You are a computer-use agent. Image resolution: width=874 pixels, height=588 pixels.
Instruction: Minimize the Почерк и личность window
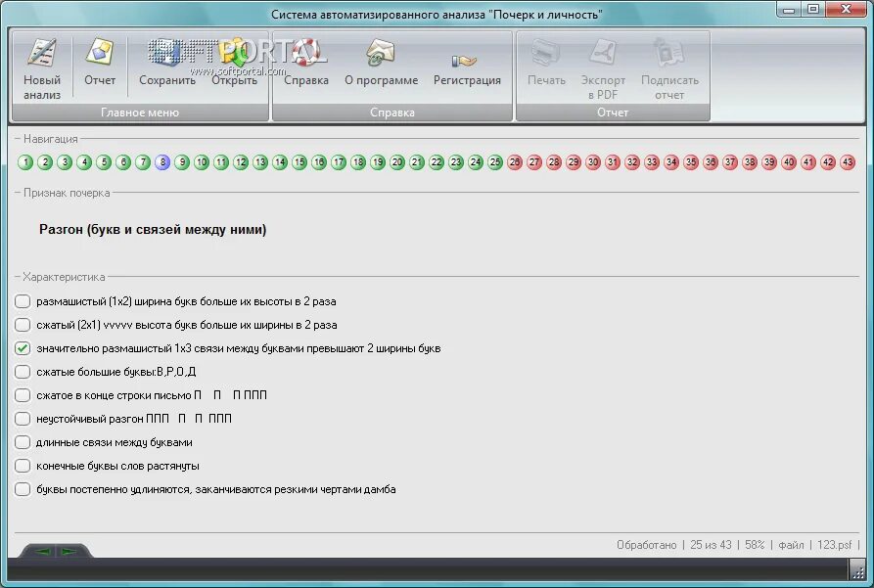pos(788,10)
